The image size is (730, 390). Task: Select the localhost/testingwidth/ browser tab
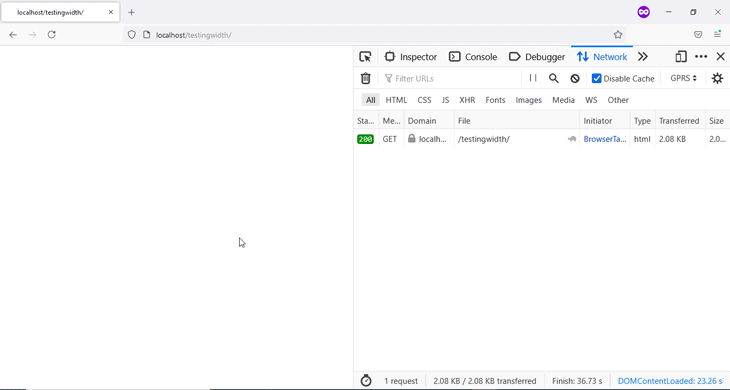click(x=60, y=12)
